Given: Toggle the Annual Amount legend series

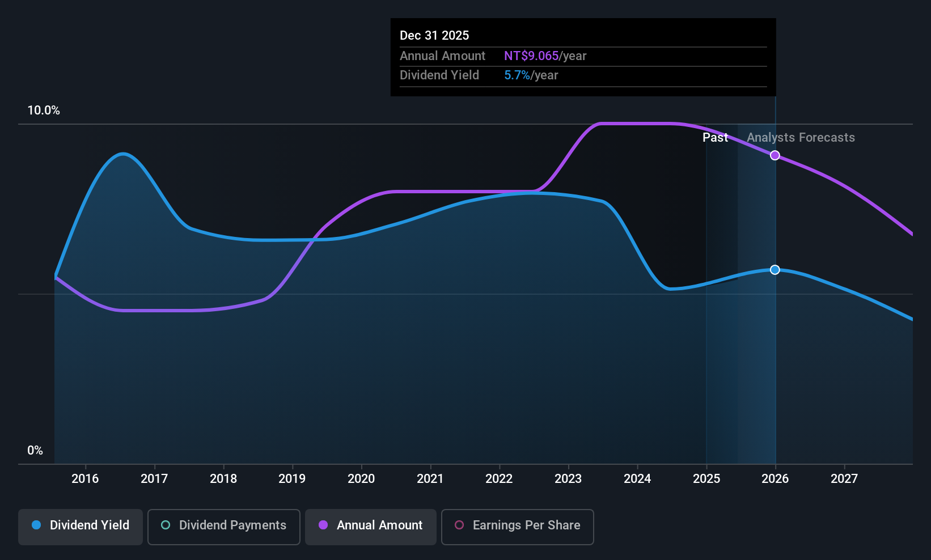Looking at the screenshot, I should click(x=371, y=527).
